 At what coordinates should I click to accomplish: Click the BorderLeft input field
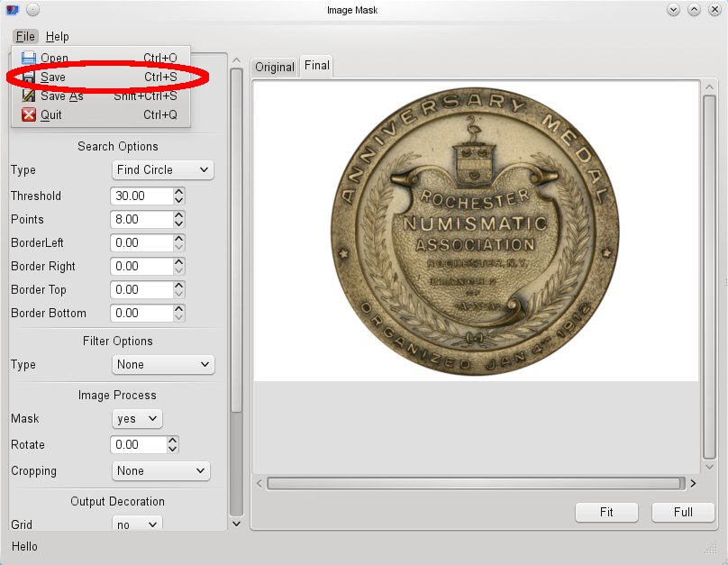[x=142, y=242]
